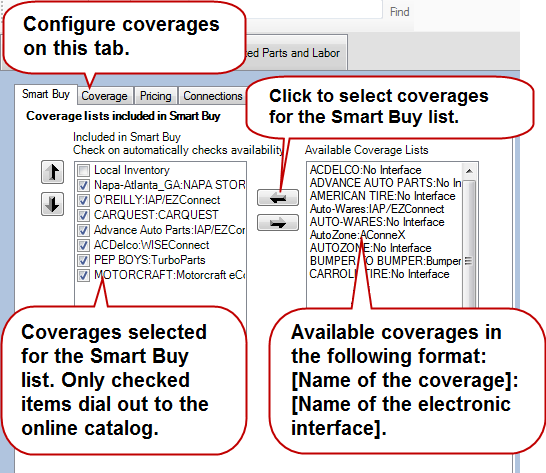Click the Find button
The height and width of the screenshot is (473, 546).
(x=399, y=12)
